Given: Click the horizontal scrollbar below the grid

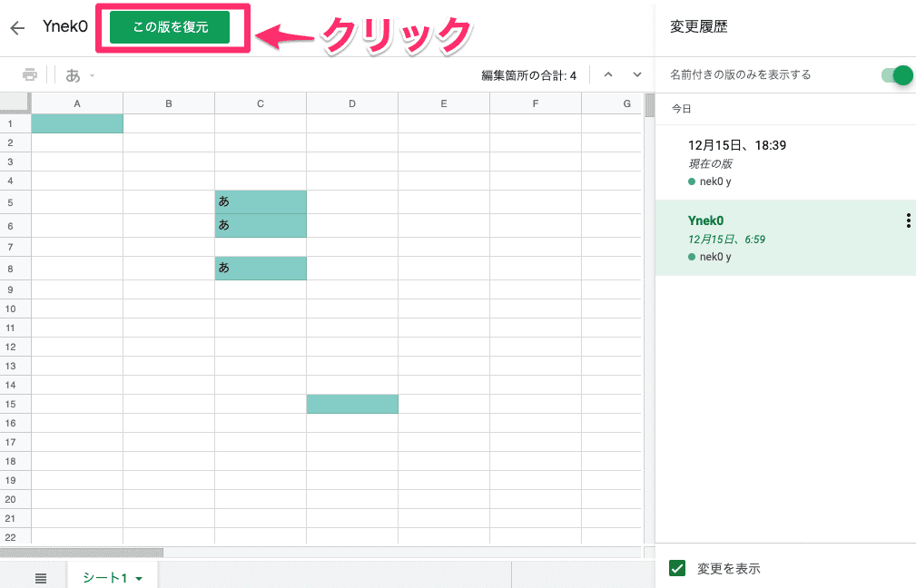Looking at the screenshot, I should click(82, 552).
